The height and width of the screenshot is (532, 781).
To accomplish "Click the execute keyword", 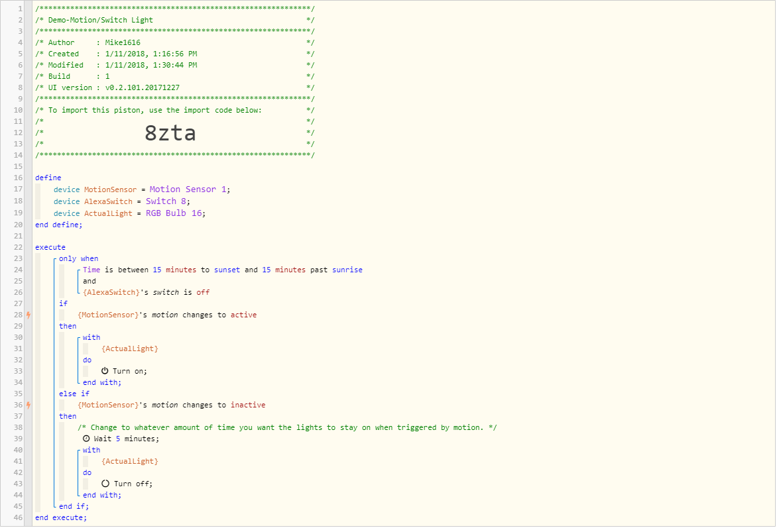I will pos(50,247).
